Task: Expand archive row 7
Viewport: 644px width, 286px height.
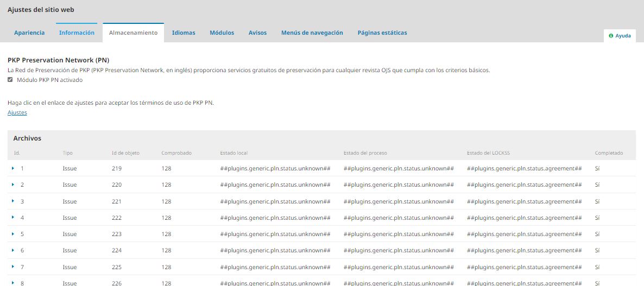Action: pos(13,266)
